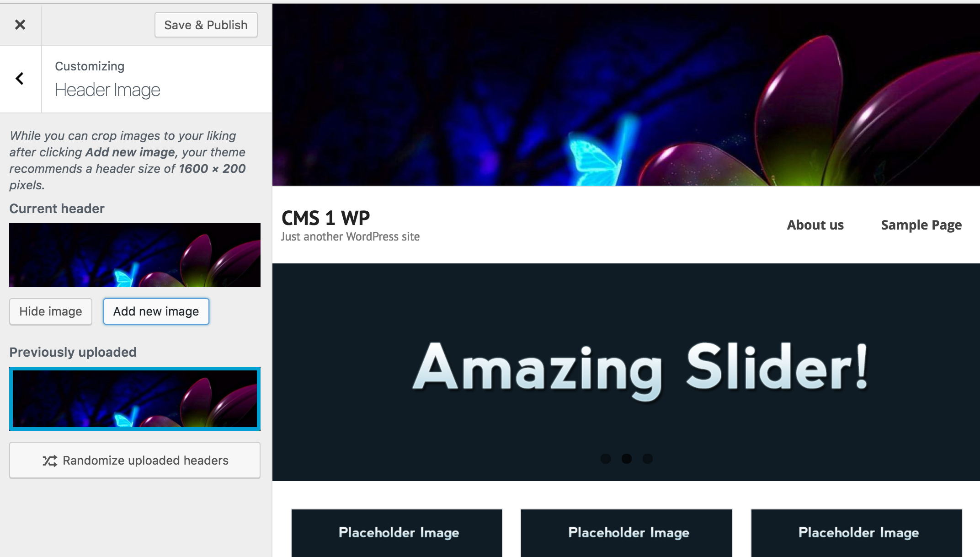Select the second slider dot

[x=627, y=459]
